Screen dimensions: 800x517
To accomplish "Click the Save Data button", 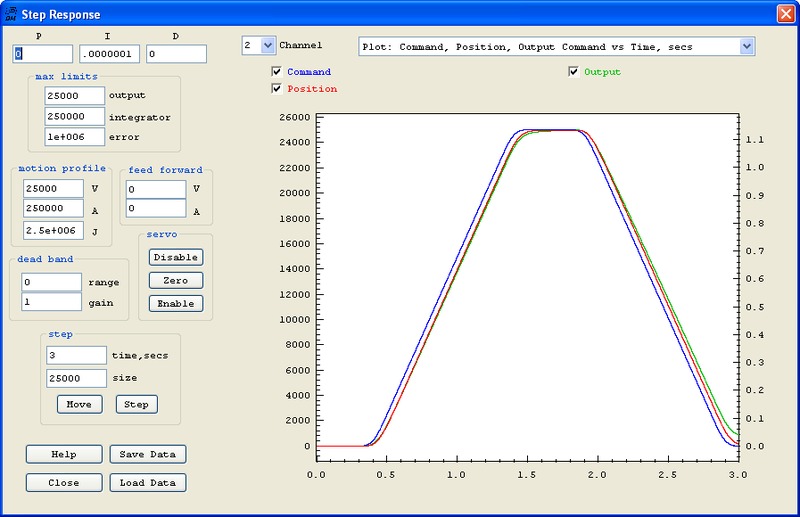I will [x=147, y=454].
